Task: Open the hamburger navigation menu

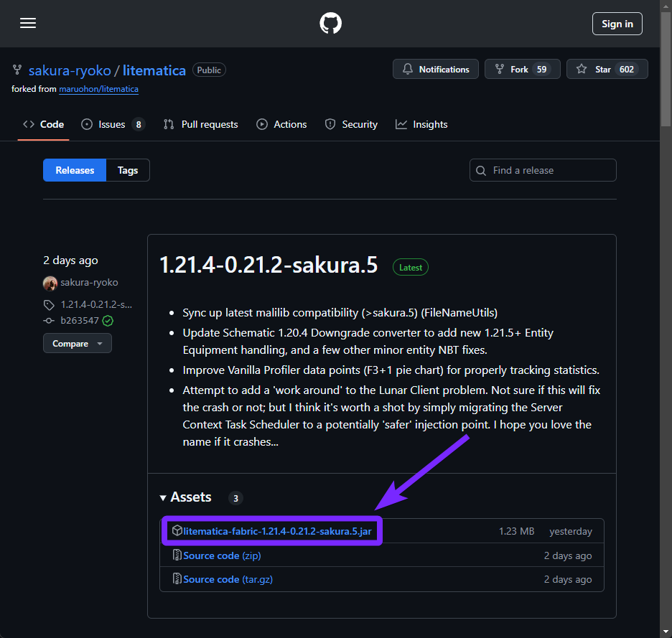Action: click(x=28, y=23)
